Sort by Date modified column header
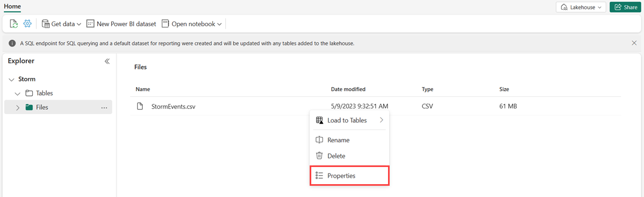644x197 pixels. [x=348, y=89]
